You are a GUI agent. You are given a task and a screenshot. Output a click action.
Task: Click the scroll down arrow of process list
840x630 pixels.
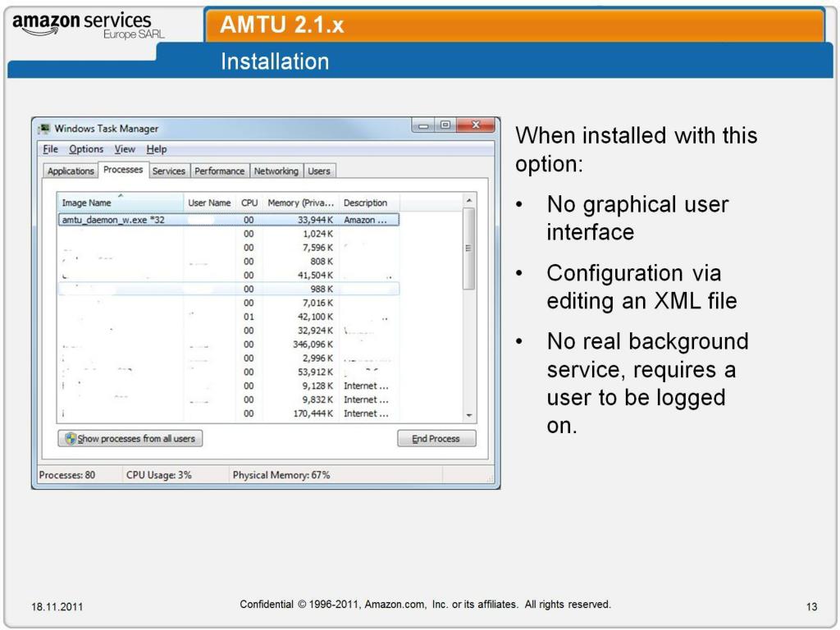pyautogui.click(x=468, y=415)
